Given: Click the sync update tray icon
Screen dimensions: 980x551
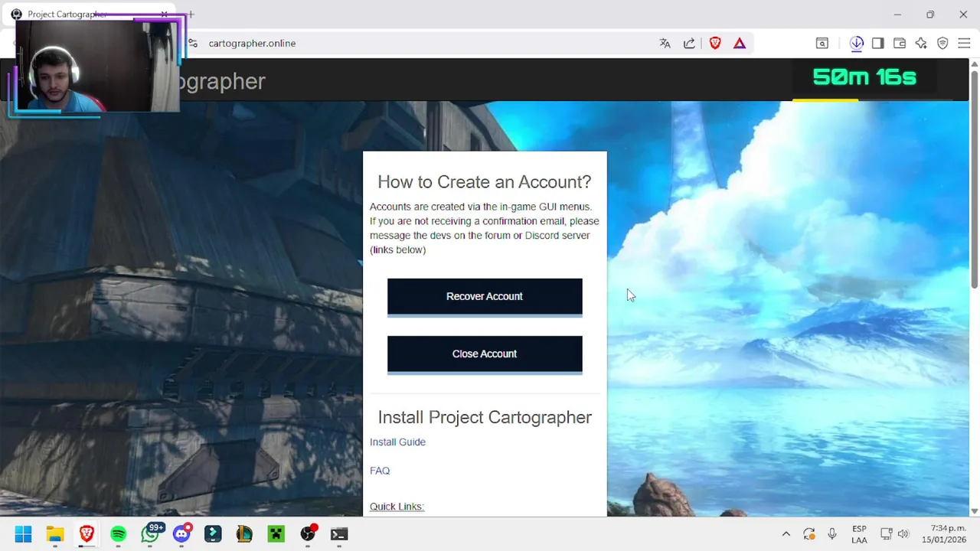Looking at the screenshot, I should pyautogui.click(x=809, y=534).
